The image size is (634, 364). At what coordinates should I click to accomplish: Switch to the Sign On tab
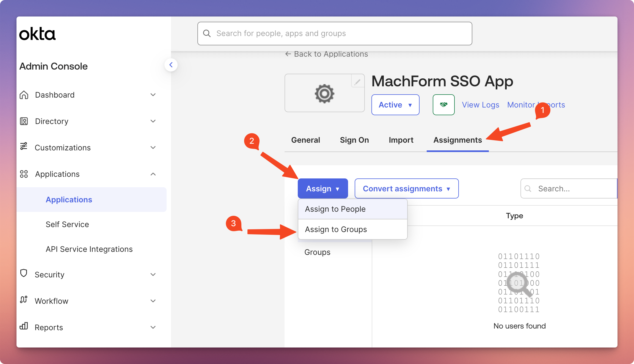pyautogui.click(x=354, y=140)
